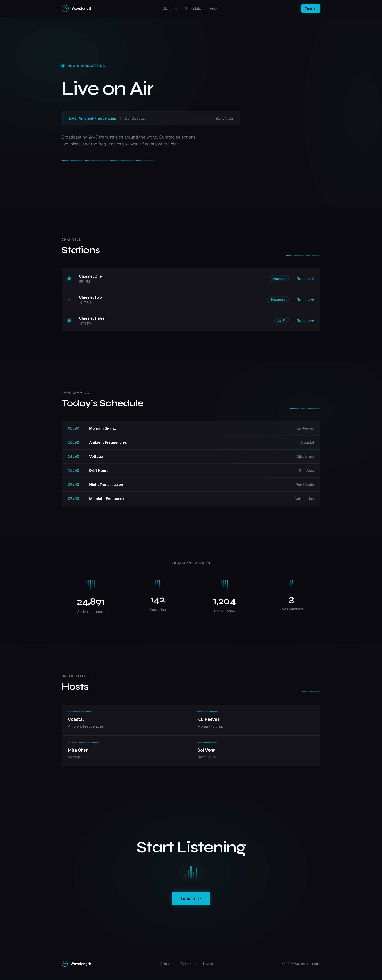The height and width of the screenshot is (980, 382).
Task: Click Channel Three live status dot
Action: pos(69,320)
